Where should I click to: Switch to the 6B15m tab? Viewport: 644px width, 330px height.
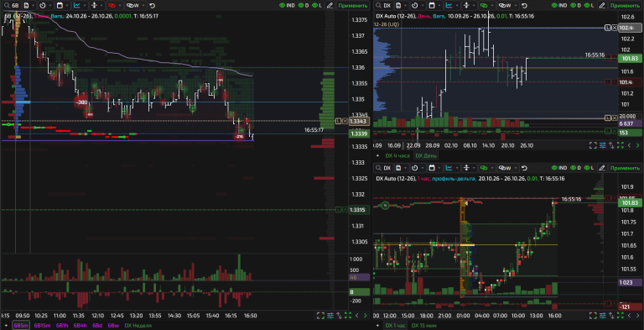42,326
